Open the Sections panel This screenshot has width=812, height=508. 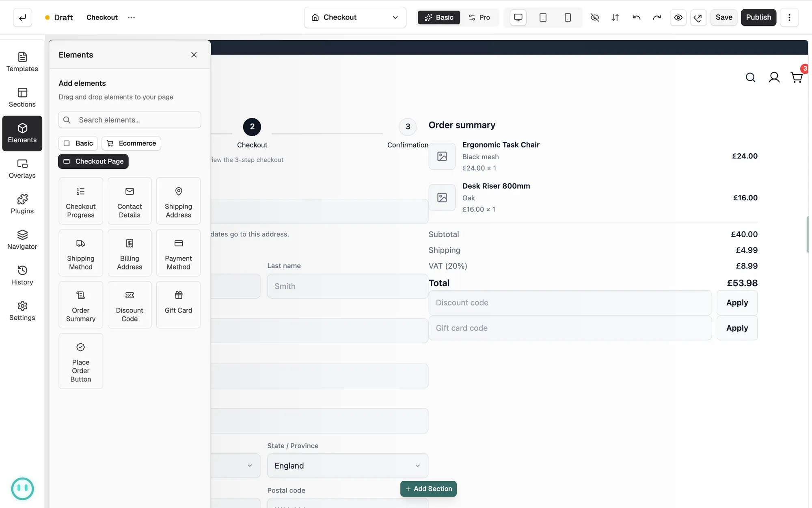coord(22,98)
